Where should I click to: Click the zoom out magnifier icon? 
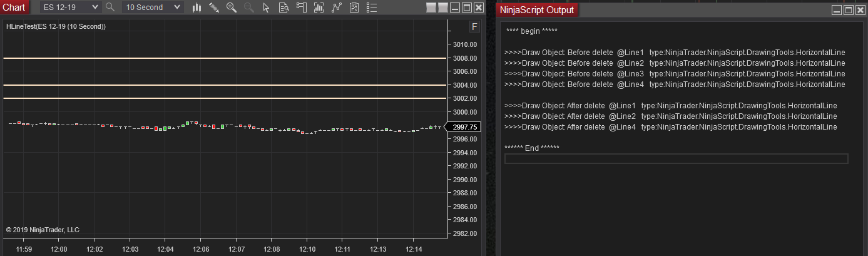pos(249,8)
